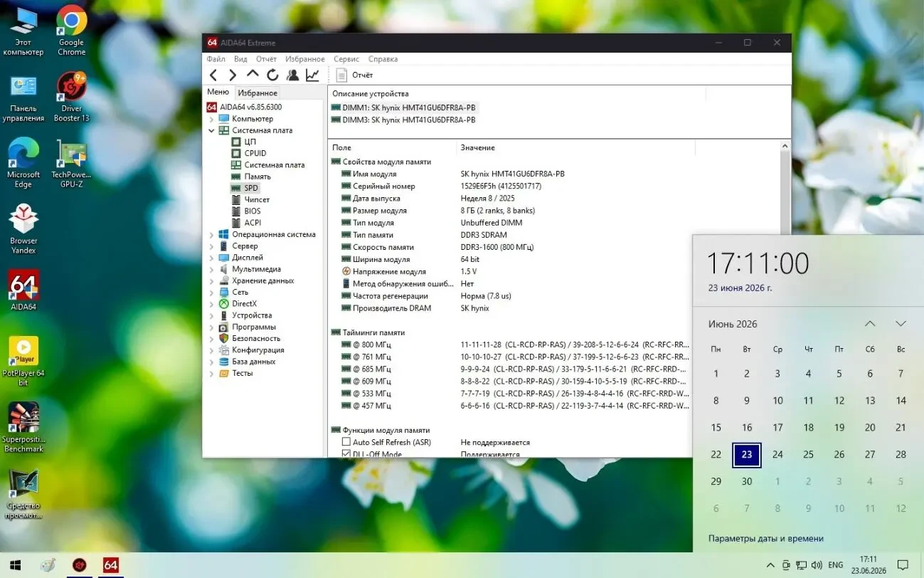Click the details list vertical scrollbar up arrow
The image size is (924, 578).
[x=785, y=147]
